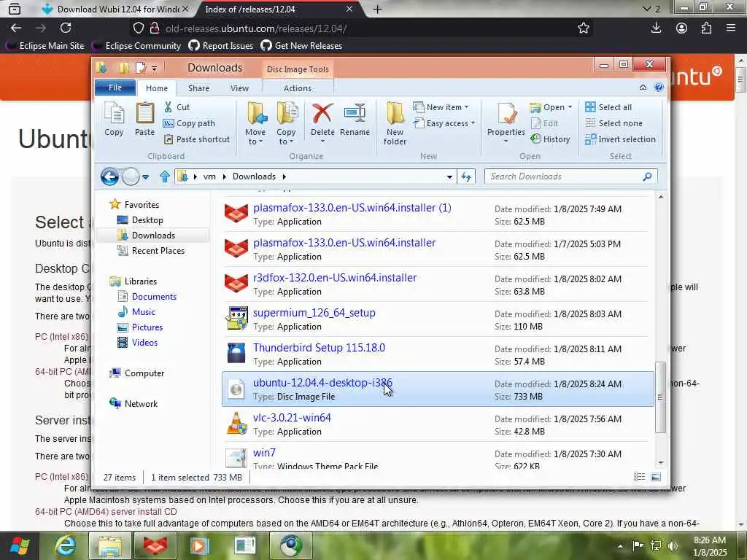Open the Move to dropdown
The height and width of the screenshot is (560, 747).
(x=256, y=123)
